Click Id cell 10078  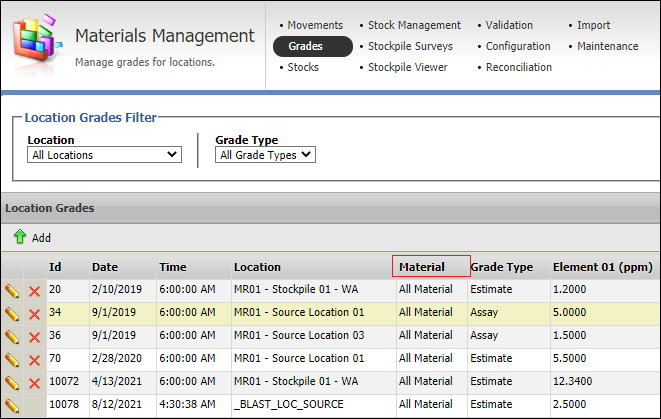[x=64, y=404]
